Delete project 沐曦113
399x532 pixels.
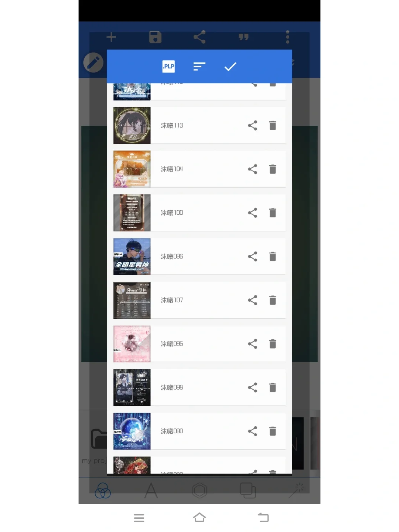[273, 125]
